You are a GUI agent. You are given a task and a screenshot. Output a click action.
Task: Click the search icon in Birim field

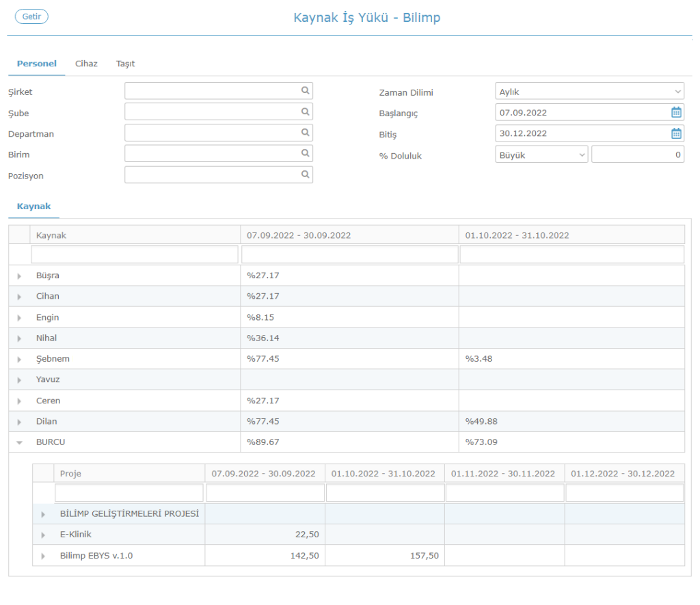[305, 154]
